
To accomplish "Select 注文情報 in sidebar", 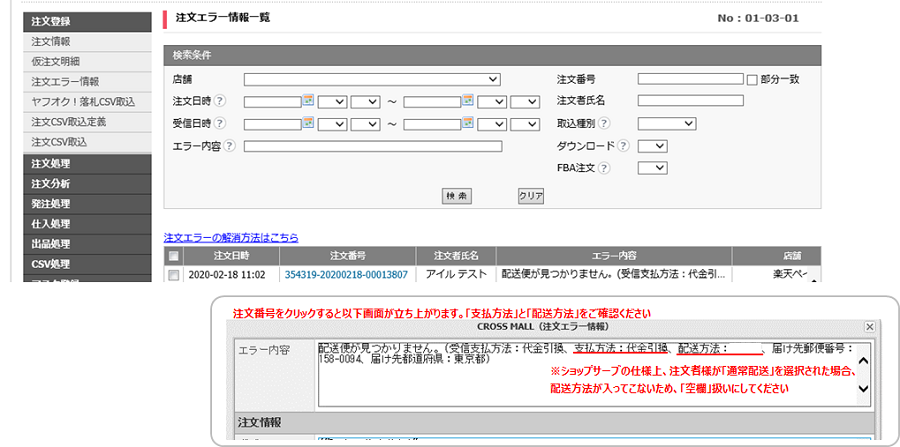I will pos(87,41).
